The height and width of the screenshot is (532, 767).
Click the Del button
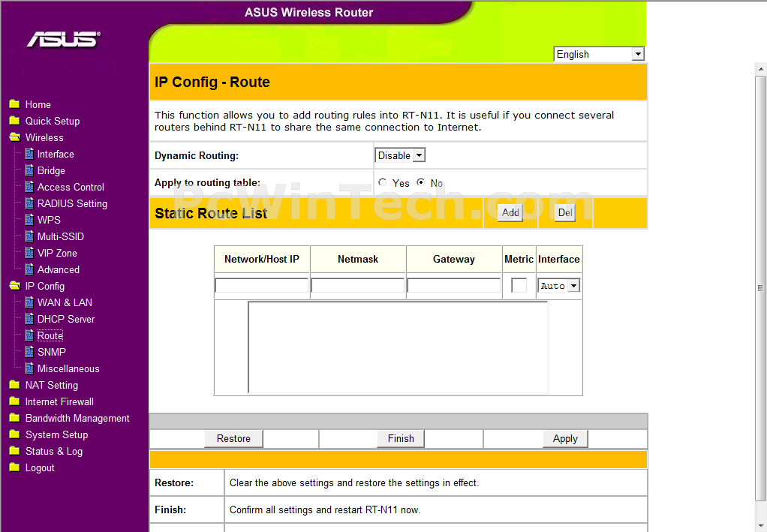coord(565,212)
